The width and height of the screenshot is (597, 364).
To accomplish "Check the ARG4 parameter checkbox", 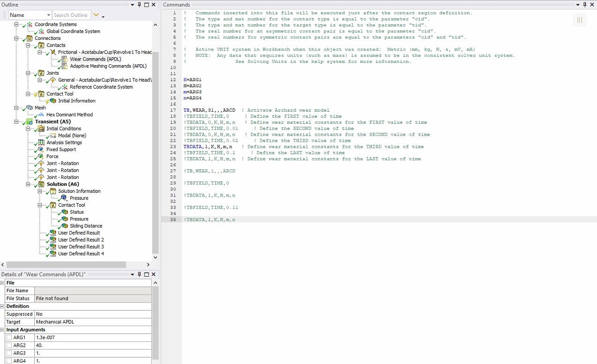I will (9, 361).
